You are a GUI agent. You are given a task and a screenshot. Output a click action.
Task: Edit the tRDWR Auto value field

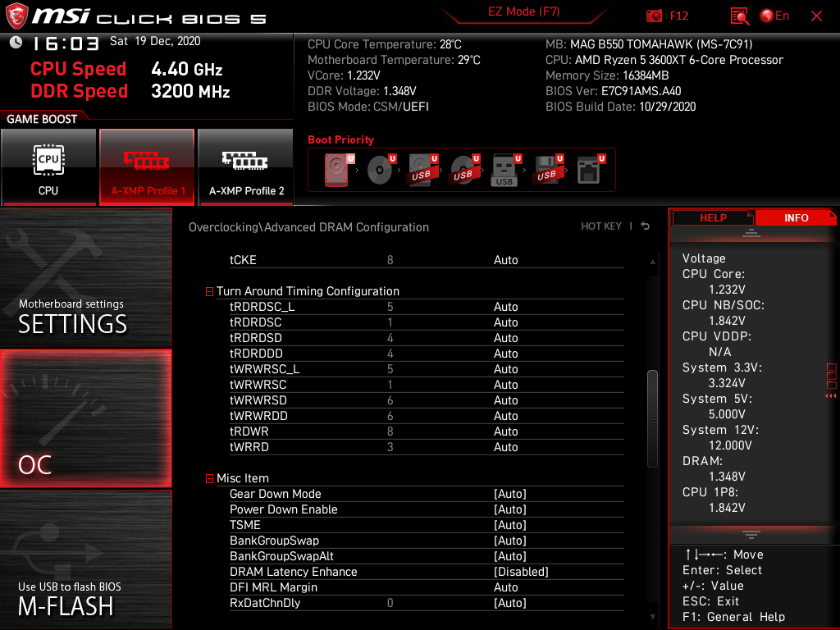505,431
